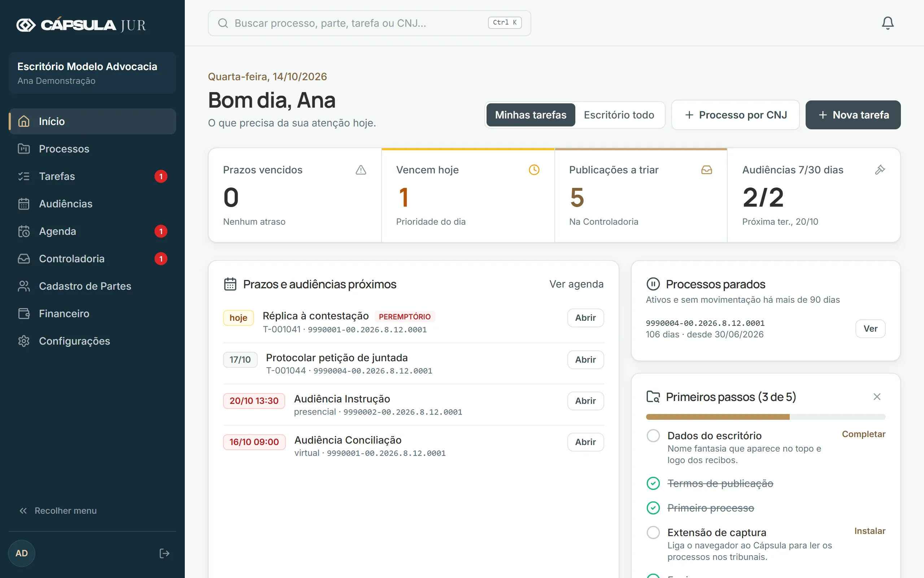Image resolution: width=924 pixels, height=578 pixels.
Task: Click the Cápsula JUR logo
Action: [81, 25]
